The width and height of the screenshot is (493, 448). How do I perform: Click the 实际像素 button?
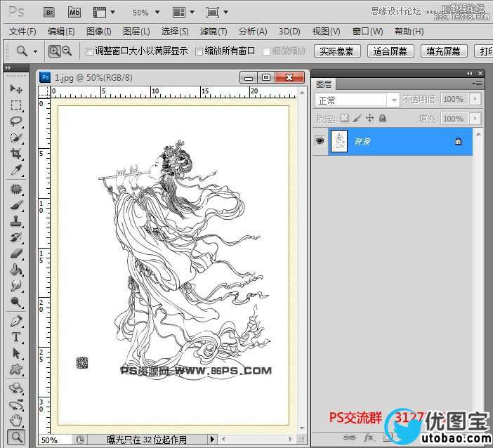(x=336, y=51)
